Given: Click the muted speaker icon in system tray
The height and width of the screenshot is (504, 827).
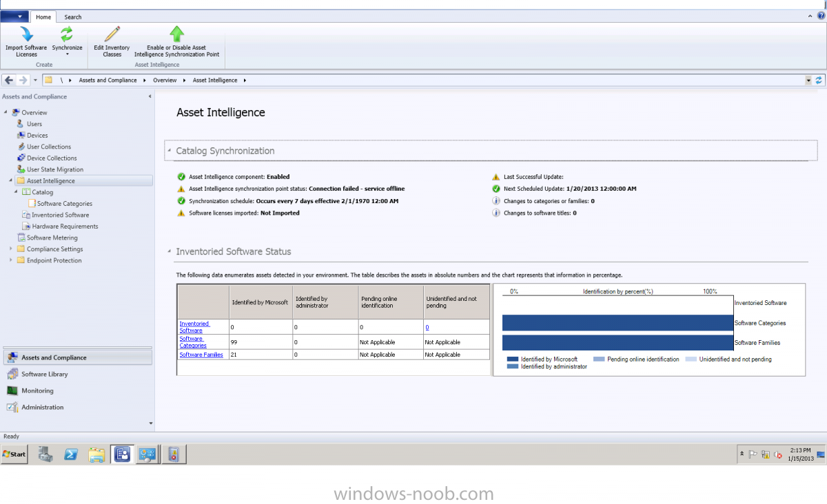Looking at the screenshot, I should click(777, 454).
